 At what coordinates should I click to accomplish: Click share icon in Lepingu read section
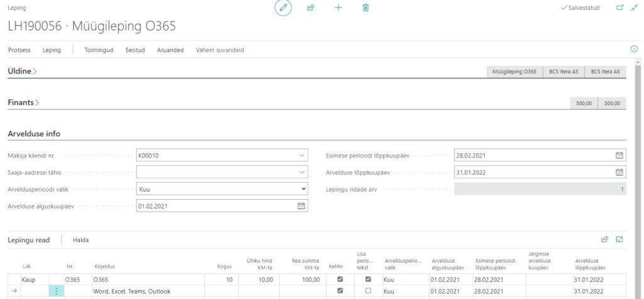click(605, 239)
